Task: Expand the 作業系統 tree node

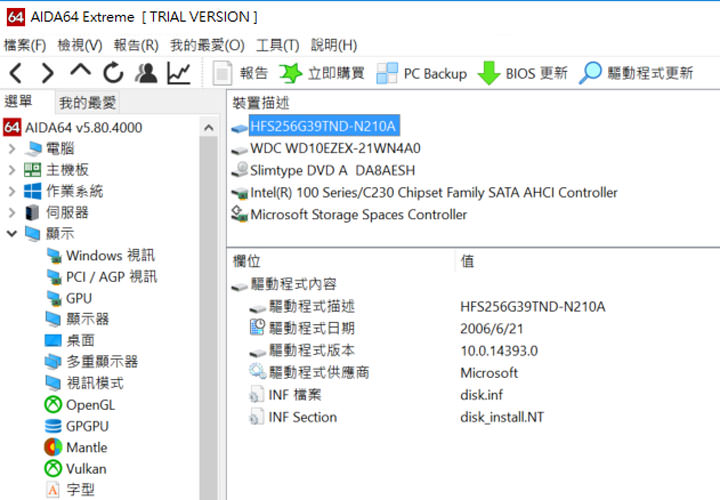Action: [12, 191]
